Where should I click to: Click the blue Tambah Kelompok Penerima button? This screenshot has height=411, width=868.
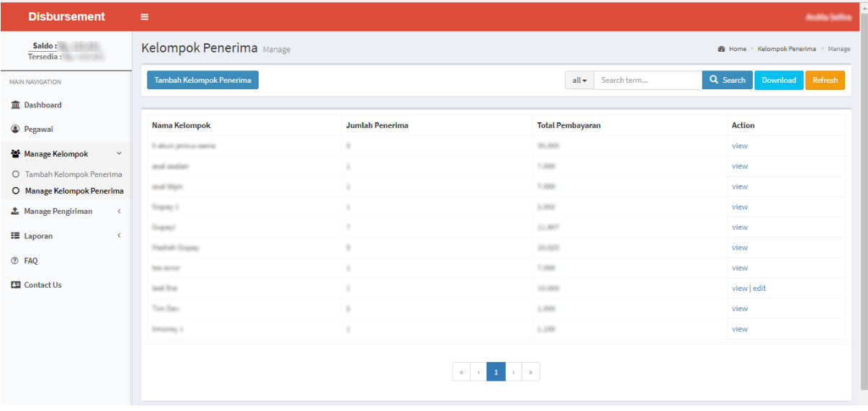(x=202, y=80)
